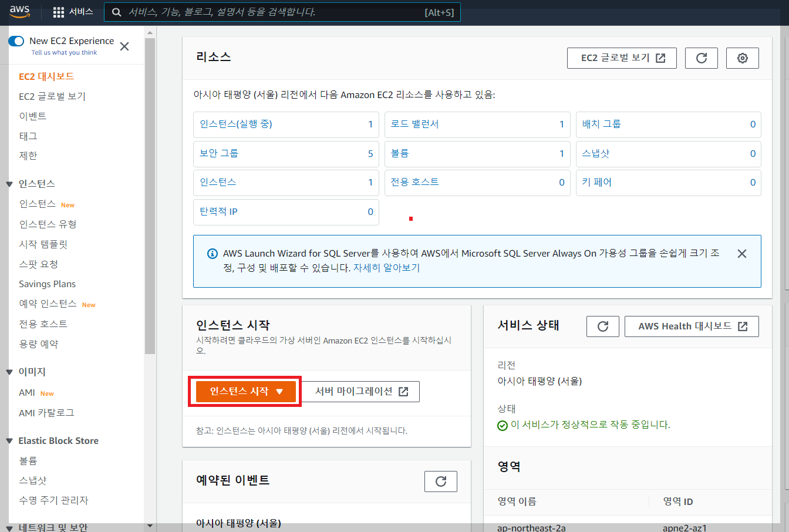Click 아시아 태평양 (서울) region text under 리전
789x532 pixels.
[540, 381]
